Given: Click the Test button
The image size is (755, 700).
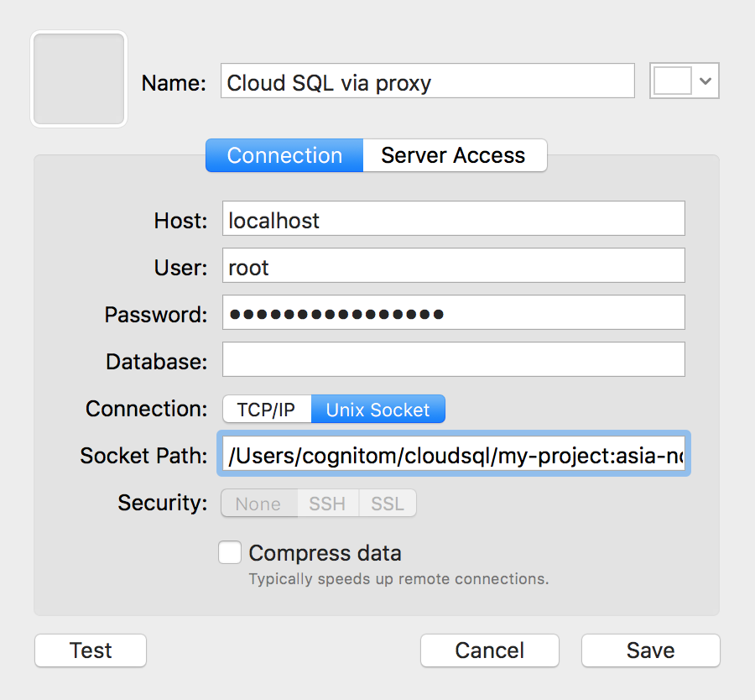Looking at the screenshot, I should tap(90, 650).
